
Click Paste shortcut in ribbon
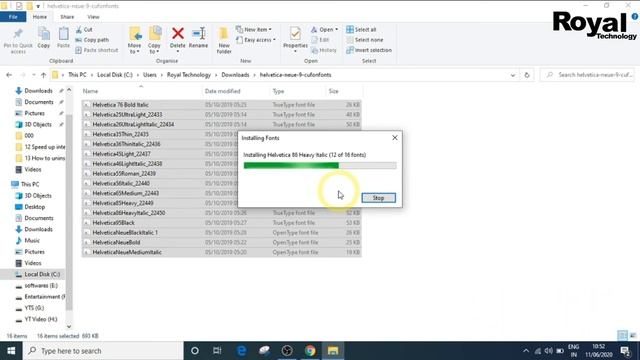tap(97, 50)
